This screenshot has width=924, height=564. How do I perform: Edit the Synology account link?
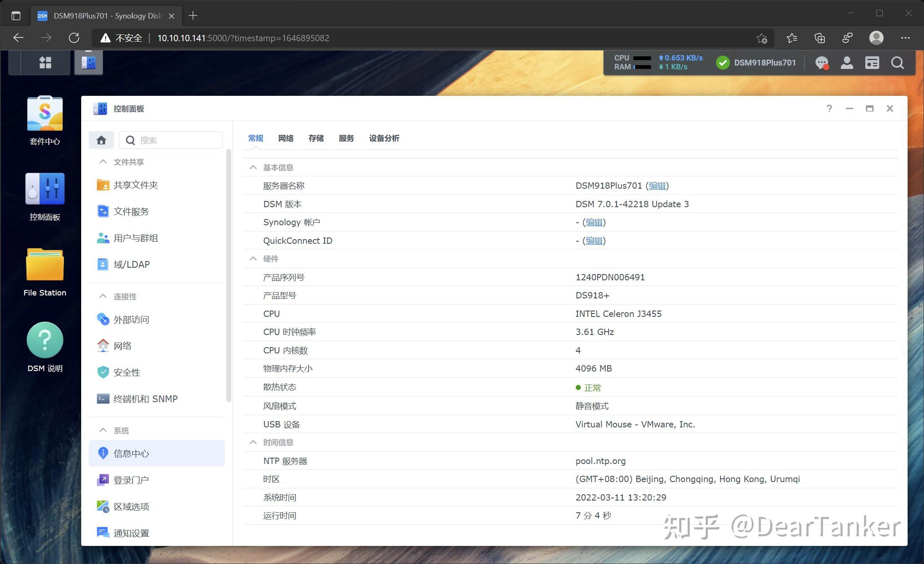pos(594,222)
